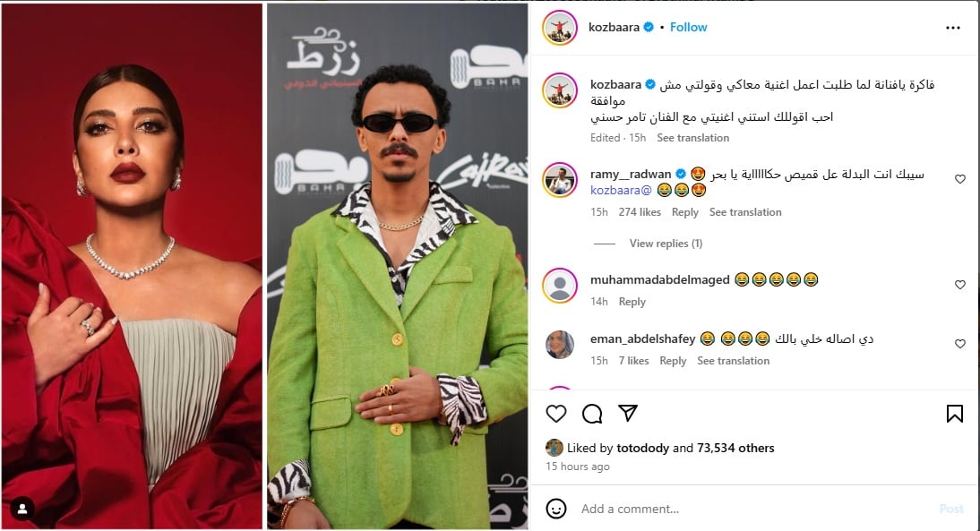Share post via paper plane icon

[x=627, y=413]
